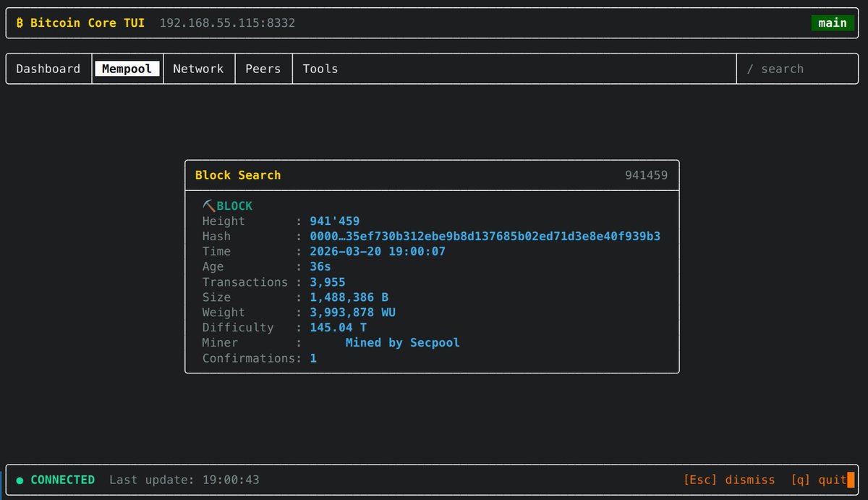Click the difficulty value 145.04 T
The height and width of the screenshot is (500, 868).
[x=339, y=328]
